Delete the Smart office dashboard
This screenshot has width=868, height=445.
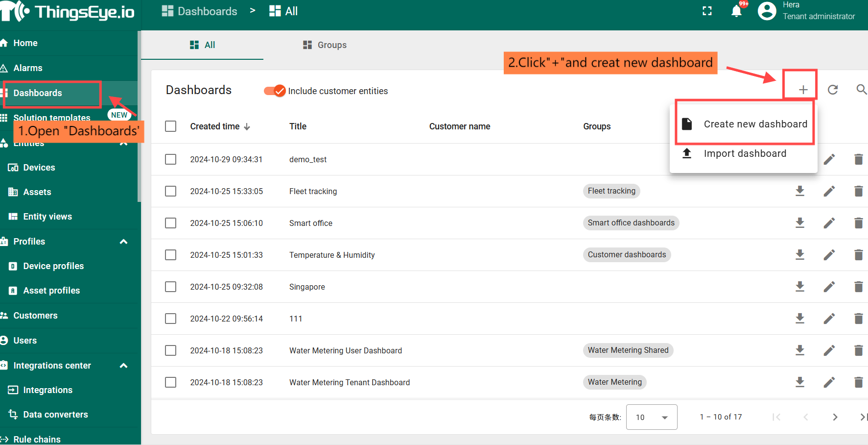click(x=858, y=223)
